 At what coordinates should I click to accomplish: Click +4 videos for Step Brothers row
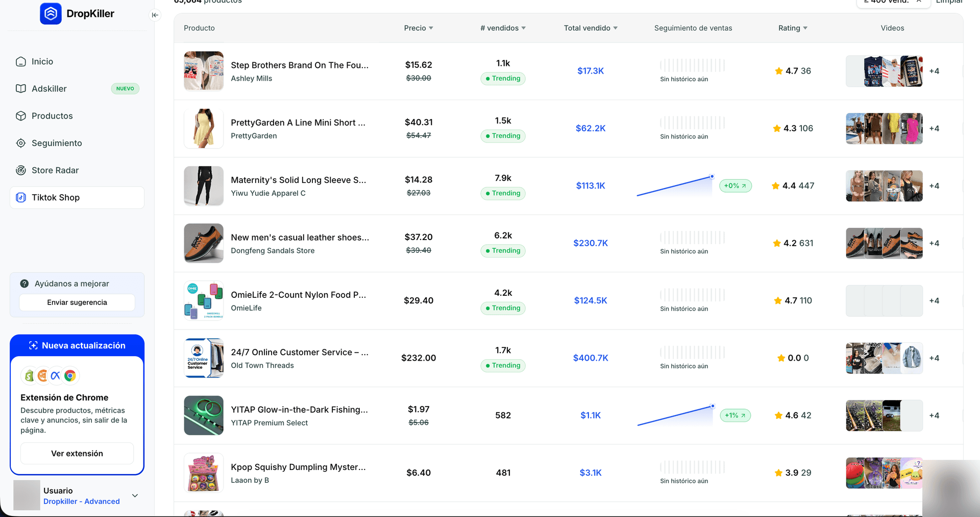pyautogui.click(x=934, y=71)
